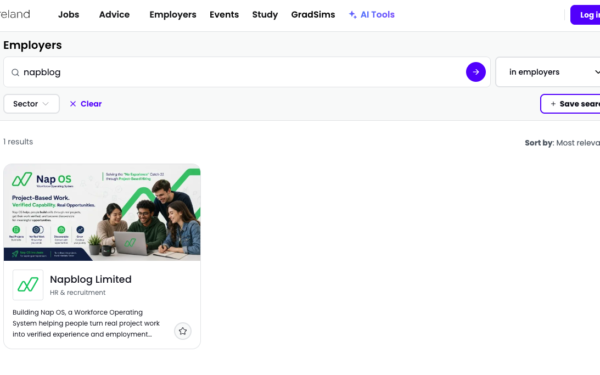Open AI Tools in the navigation
600x375 pixels.
tap(372, 15)
